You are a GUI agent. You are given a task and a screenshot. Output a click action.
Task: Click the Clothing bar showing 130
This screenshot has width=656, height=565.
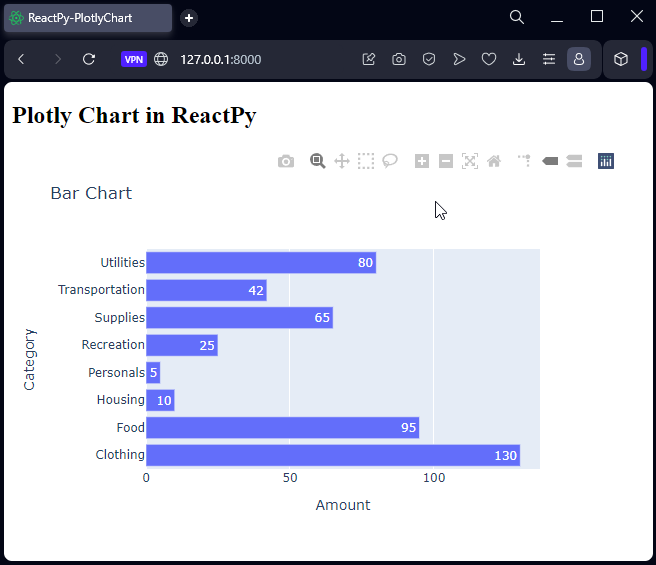pos(333,455)
